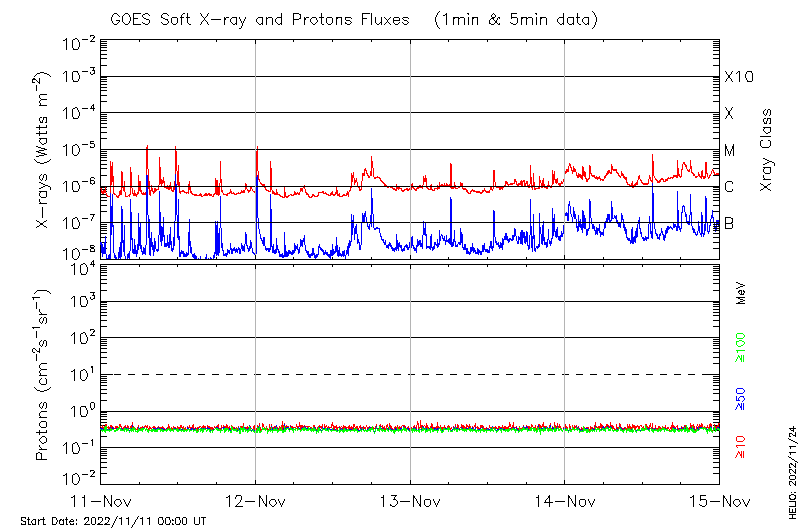Click the C flare class label
This screenshot has height=530, width=800.
tap(729, 187)
